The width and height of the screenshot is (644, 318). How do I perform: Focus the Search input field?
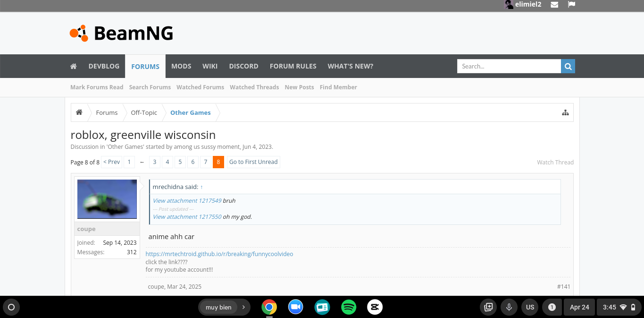(x=509, y=66)
